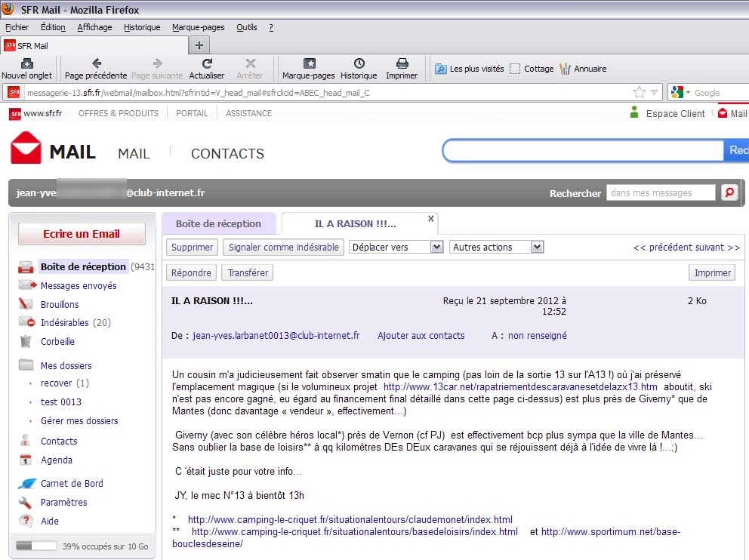Click Répondre button
Image resolution: width=749 pixels, height=560 pixels.
click(x=191, y=272)
